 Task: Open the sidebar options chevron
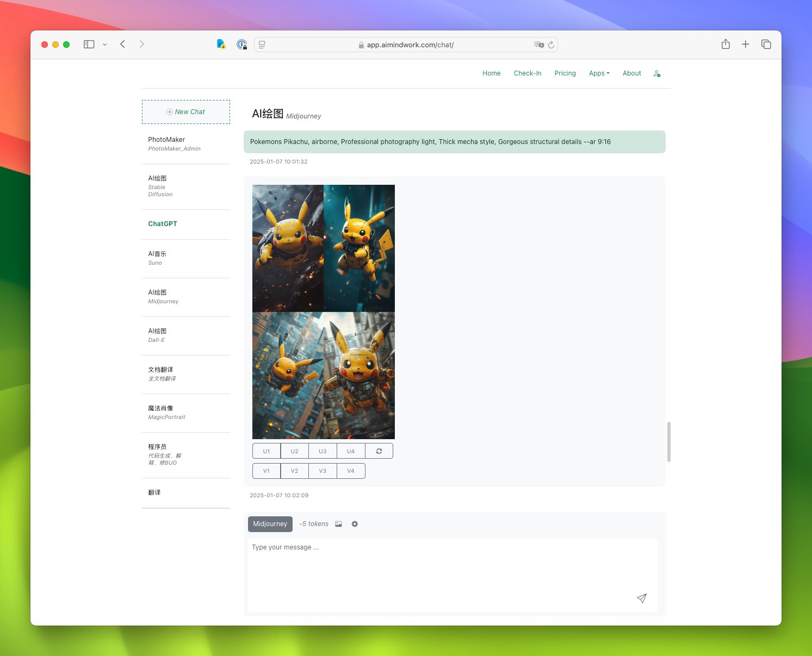105,45
